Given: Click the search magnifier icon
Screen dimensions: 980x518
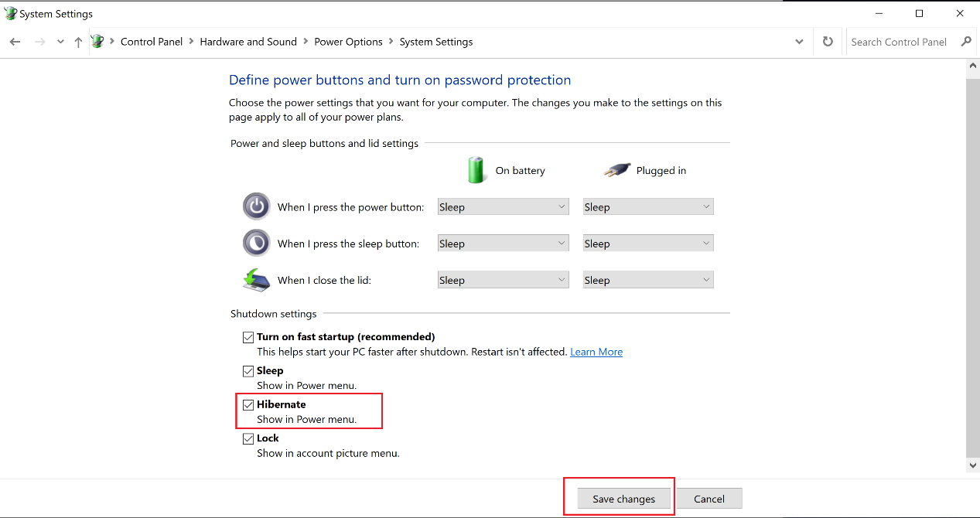Looking at the screenshot, I should coord(966,42).
